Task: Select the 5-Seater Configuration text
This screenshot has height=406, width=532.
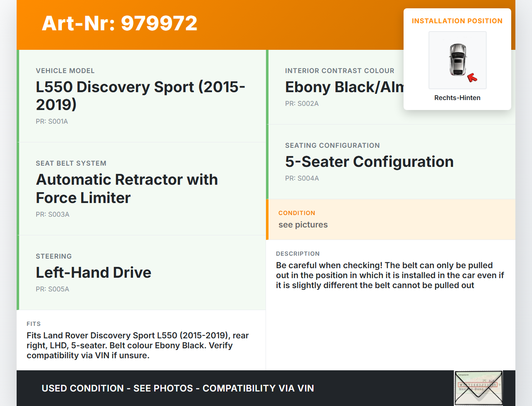Action: [369, 162]
